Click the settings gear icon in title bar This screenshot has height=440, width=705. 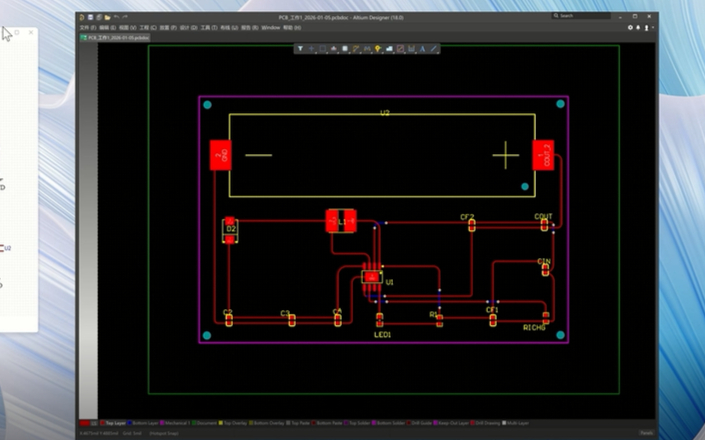point(630,27)
